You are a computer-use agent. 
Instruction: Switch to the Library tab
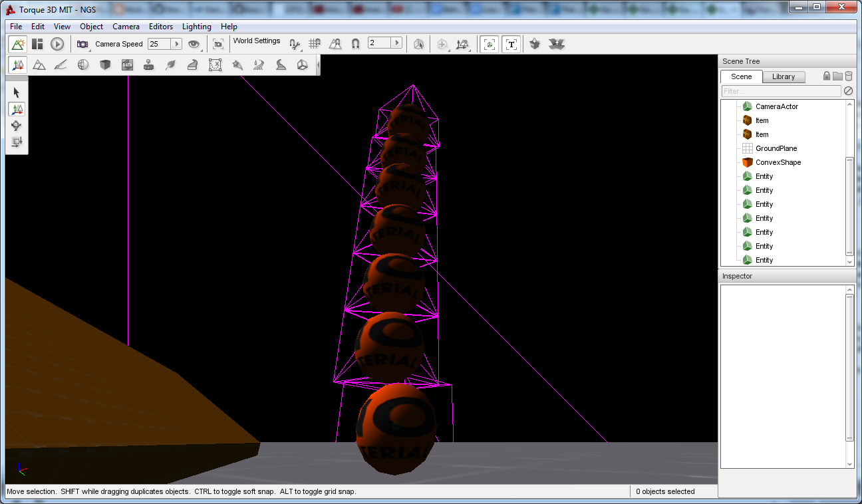(x=784, y=76)
